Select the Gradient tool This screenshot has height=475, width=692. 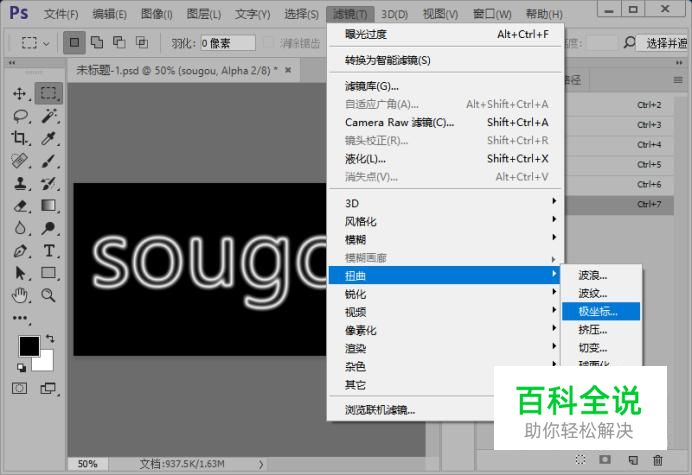point(49,206)
